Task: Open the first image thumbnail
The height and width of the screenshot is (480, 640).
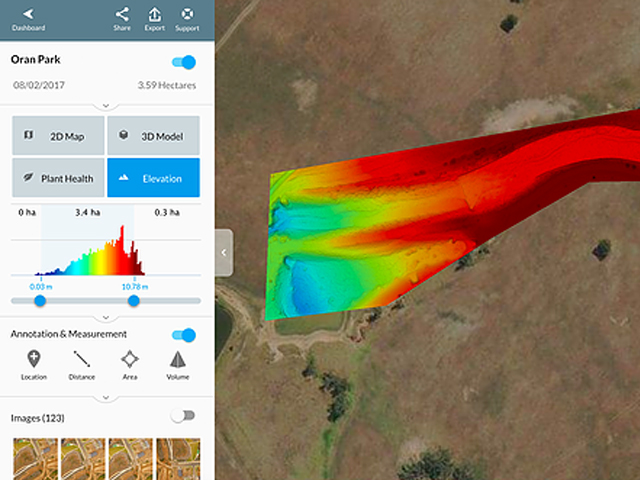Action: click(34, 458)
